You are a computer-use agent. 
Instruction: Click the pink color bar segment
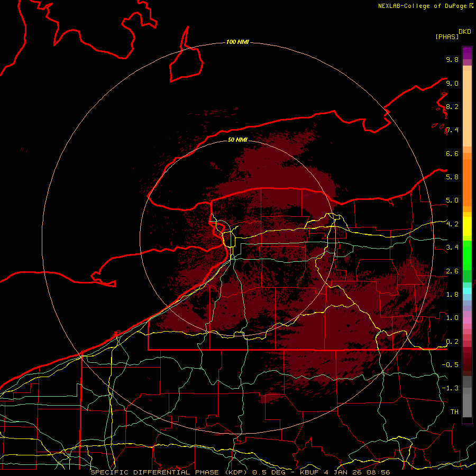click(x=467, y=321)
